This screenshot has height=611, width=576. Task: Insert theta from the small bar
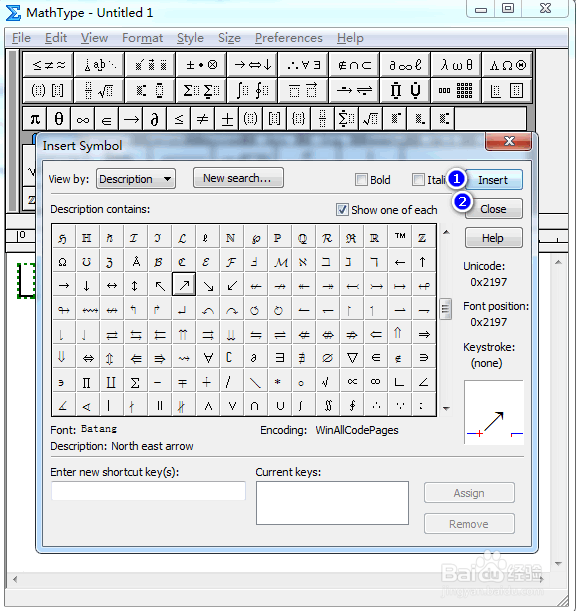[x=59, y=118]
